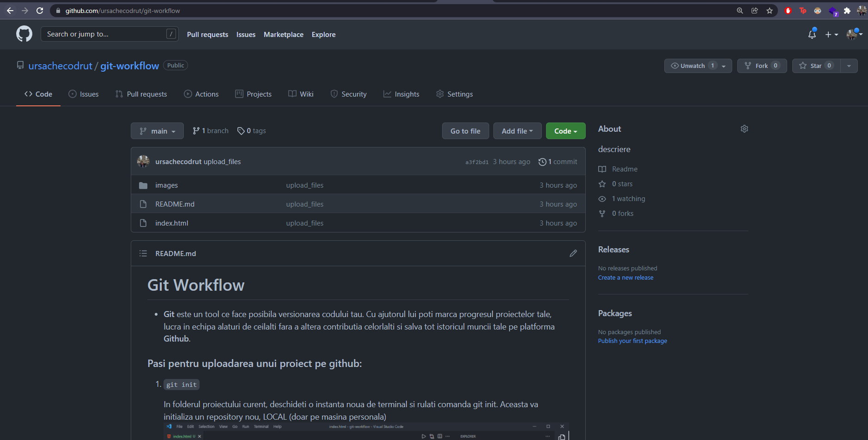Viewport: 868px width, 440px height.
Task: Open the repository Settings tab
Action: [x=455, y=94]
